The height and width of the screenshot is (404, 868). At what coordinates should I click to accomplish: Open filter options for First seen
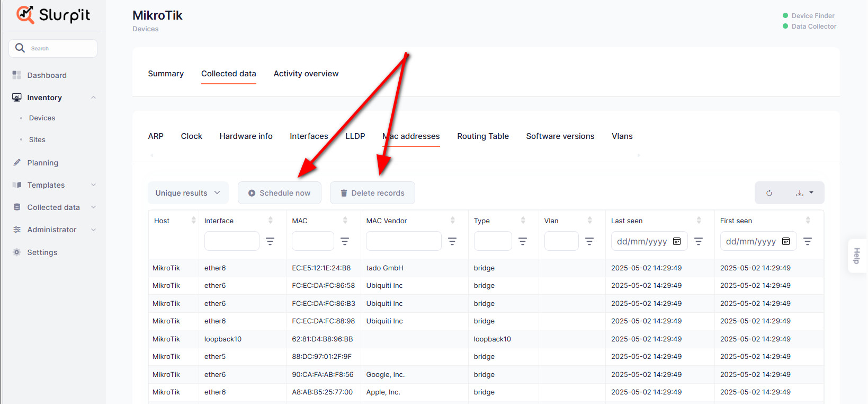808,241
